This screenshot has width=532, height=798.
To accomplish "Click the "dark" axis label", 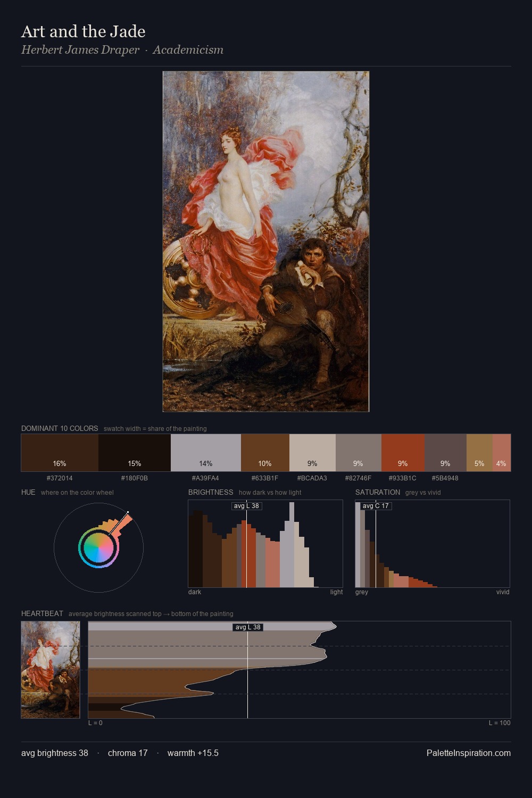I will tap(195, 592).
